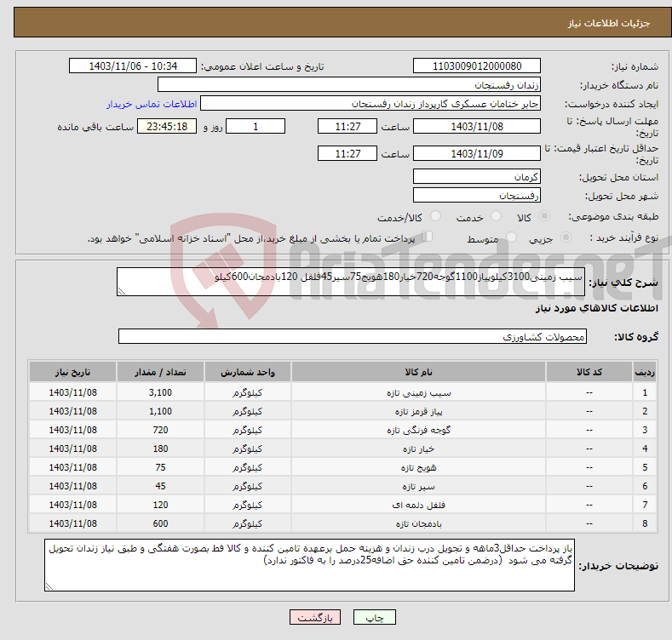Select the جزیی purchase type radio
The height and width of the screenshot is (640, 672).
point(566,237)
